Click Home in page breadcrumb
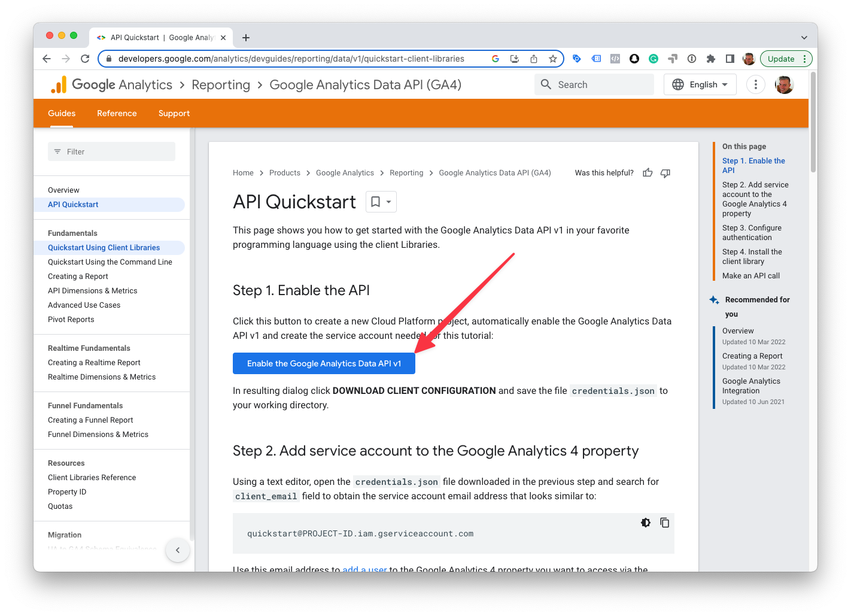851x616 pixels. (243, 172)
